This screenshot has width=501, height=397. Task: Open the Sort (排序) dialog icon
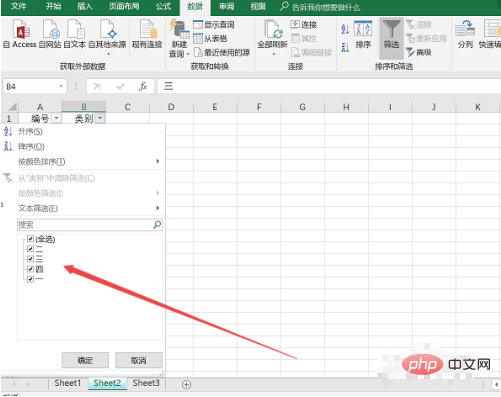pyautogui.click(x=363, y=29)
